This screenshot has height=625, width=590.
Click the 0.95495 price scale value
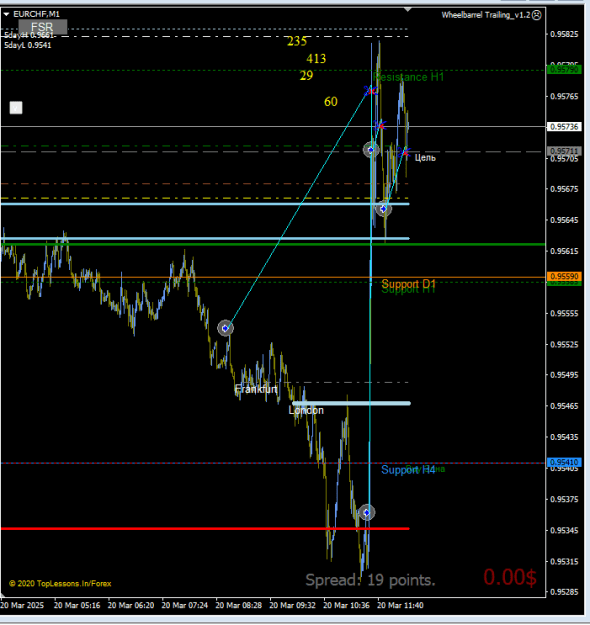[564, 375]
